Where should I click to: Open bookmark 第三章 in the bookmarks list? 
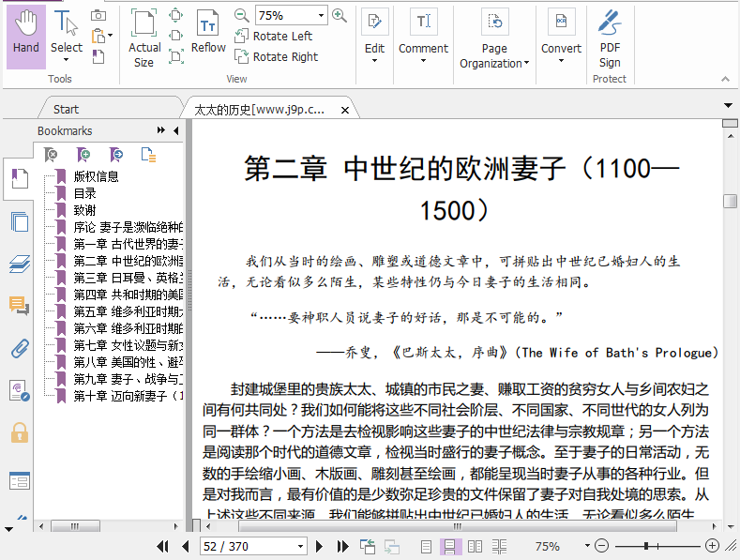click(128, 278)
